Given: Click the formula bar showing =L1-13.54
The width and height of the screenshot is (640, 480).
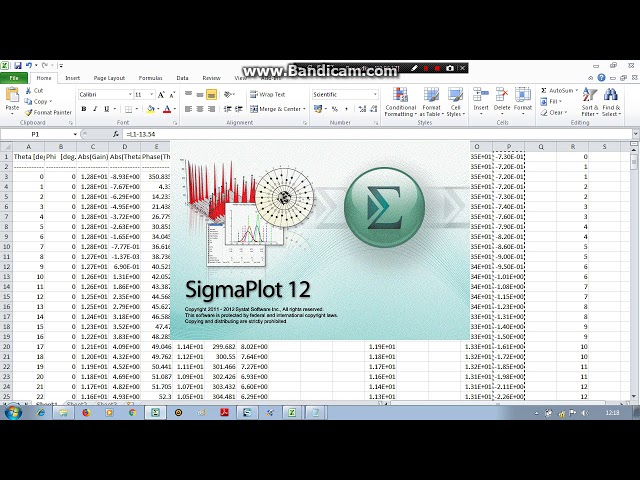Looking at the screenshot, I should 377,134.
